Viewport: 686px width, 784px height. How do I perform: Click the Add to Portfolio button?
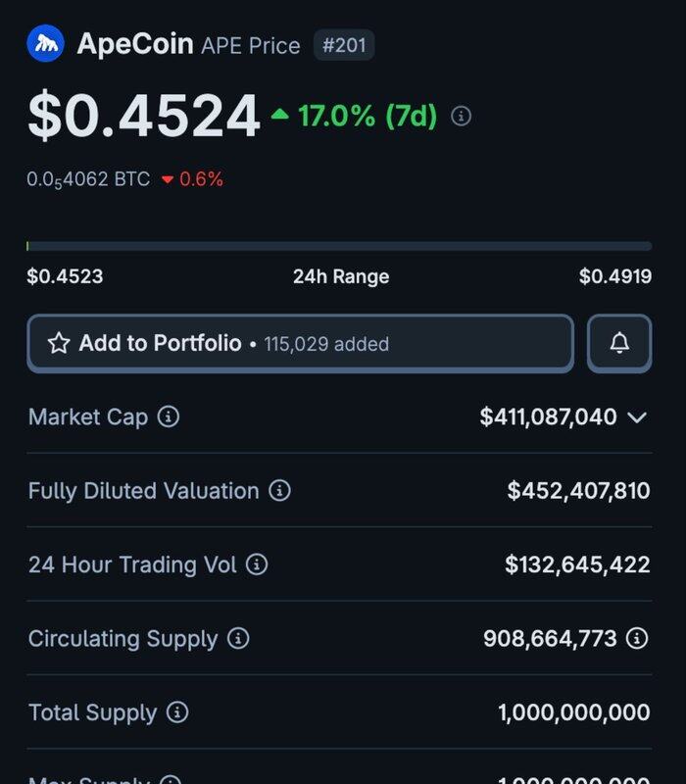[299, 343]
